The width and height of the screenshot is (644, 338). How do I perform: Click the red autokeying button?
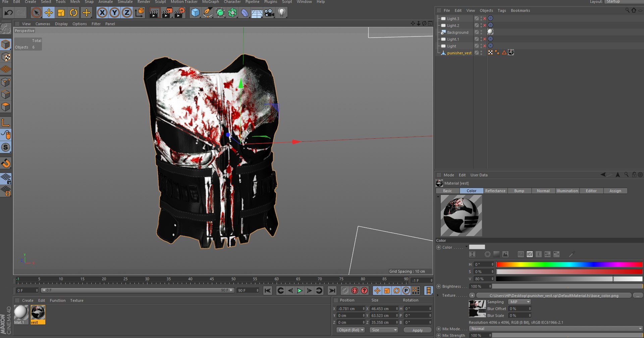(355, 291)
